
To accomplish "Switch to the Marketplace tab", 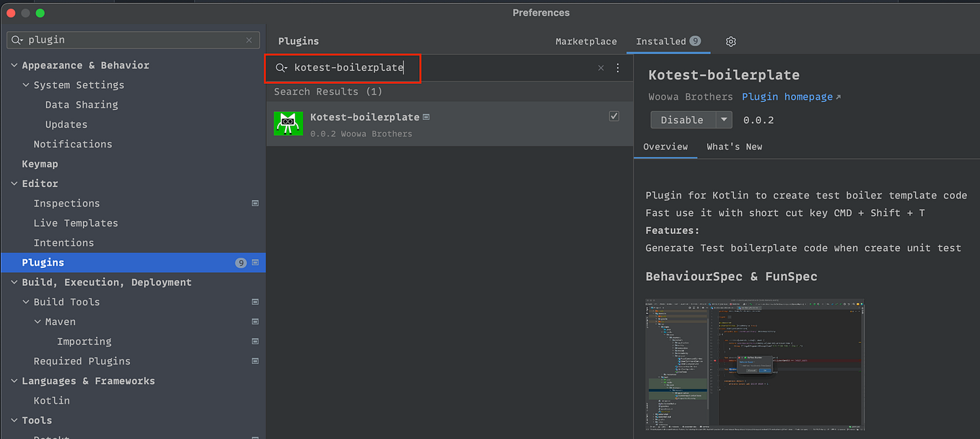I will click(585, 41).
